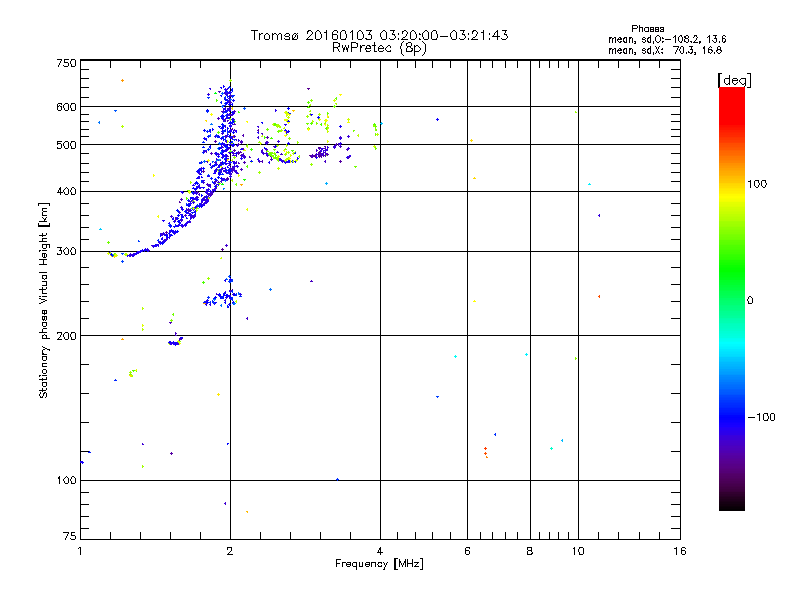The width and height of the screenshot is (800, 600).
Task: Click the colorbar label '100'
Action: point(757,184)
